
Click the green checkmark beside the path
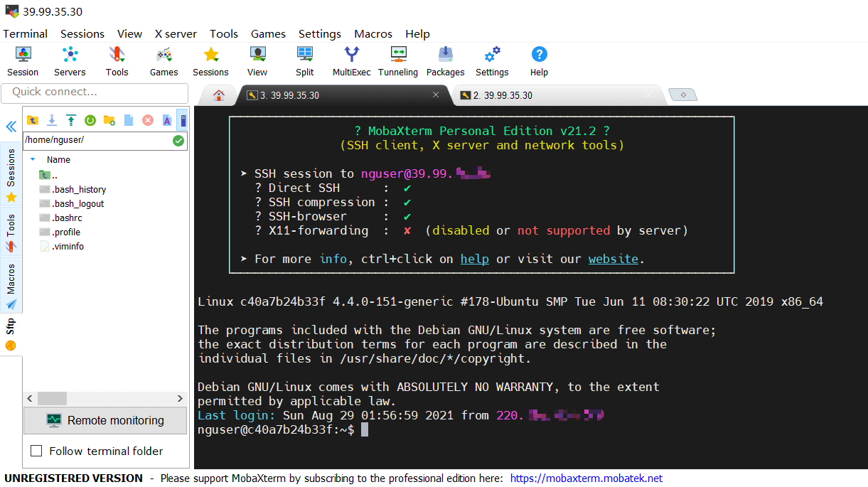tap(178, 141)
